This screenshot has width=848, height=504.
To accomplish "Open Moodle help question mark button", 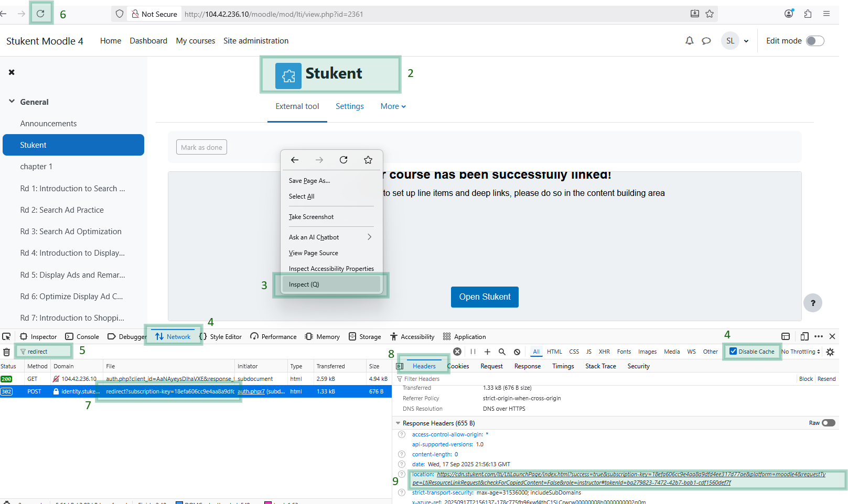I will [x=813, y=303].
